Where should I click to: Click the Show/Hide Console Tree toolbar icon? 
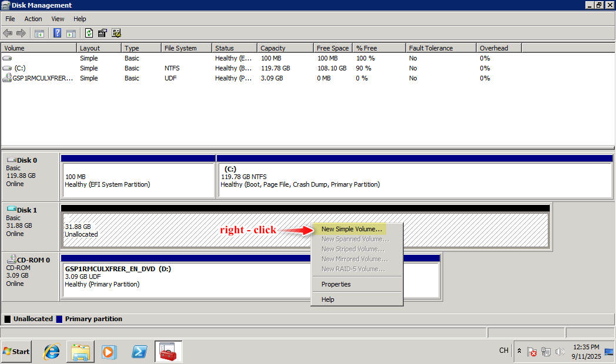pyautogui.click(x=39, y=33)
